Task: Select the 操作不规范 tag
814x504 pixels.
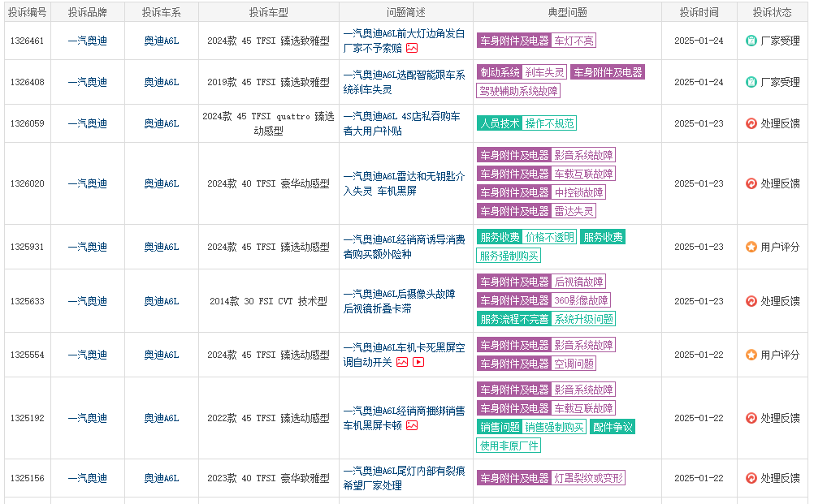Action: tap(549, 123)
